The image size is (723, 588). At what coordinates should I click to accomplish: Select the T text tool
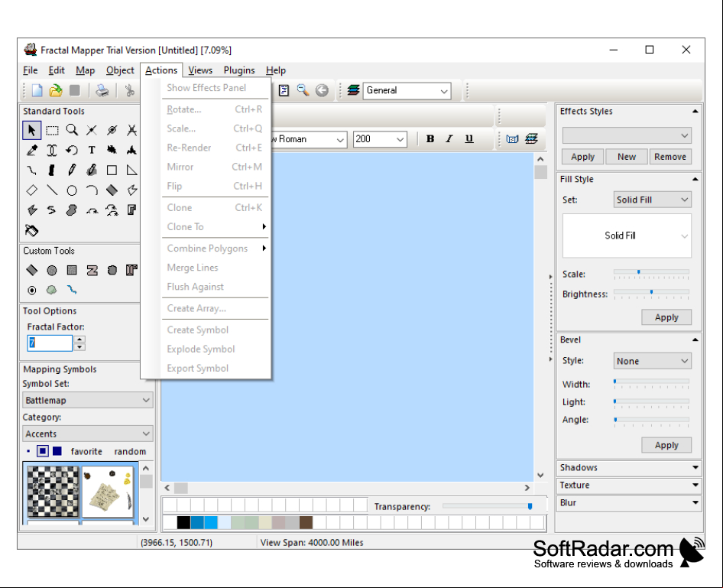(92, 151)
